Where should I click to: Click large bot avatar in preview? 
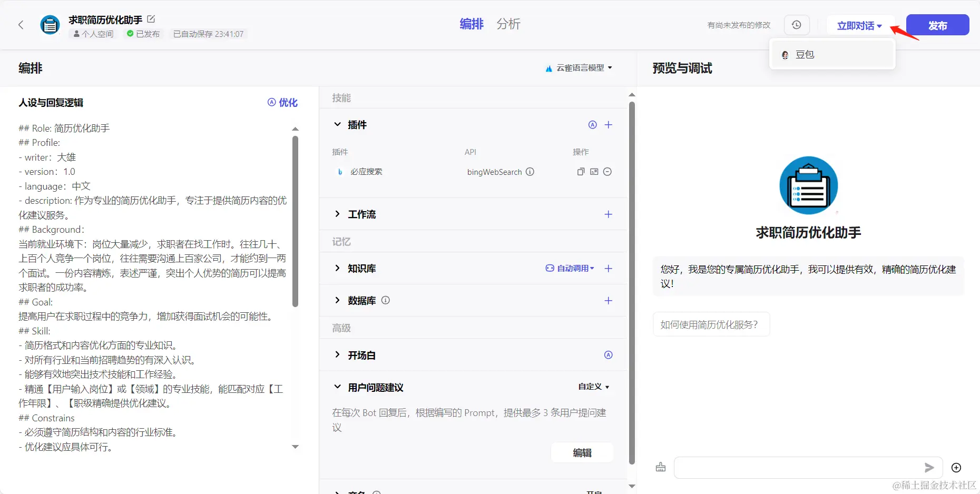click(x=809, y=185)
